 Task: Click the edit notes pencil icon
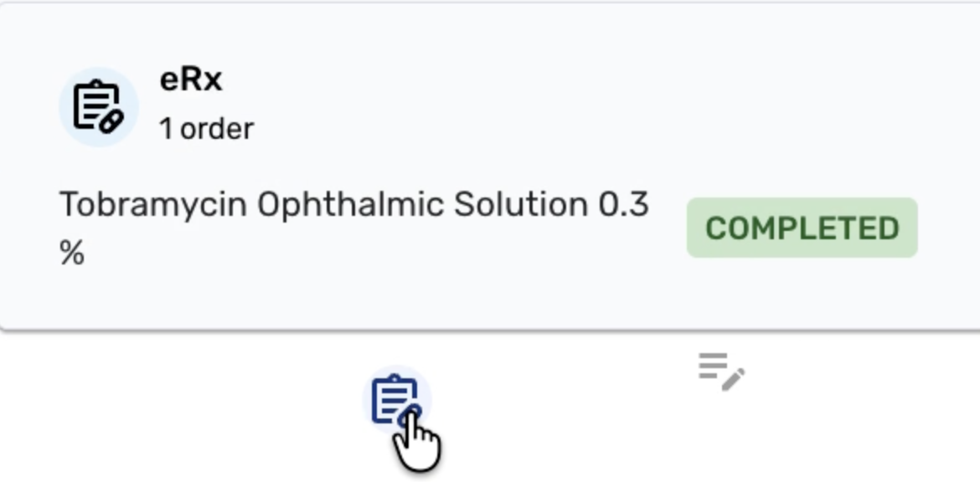click(721, 371)
